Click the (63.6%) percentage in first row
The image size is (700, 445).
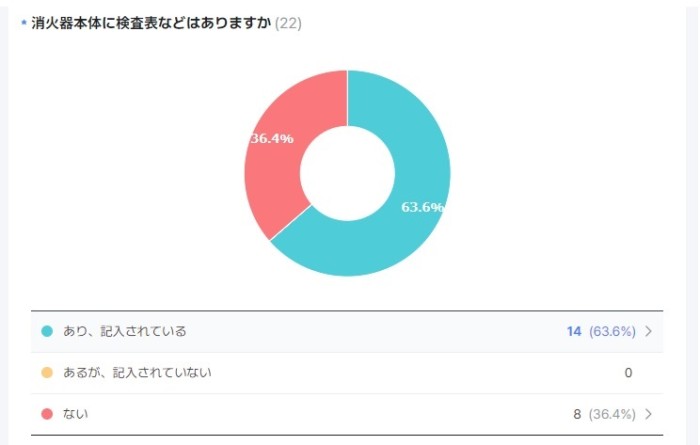pos(612,331)
